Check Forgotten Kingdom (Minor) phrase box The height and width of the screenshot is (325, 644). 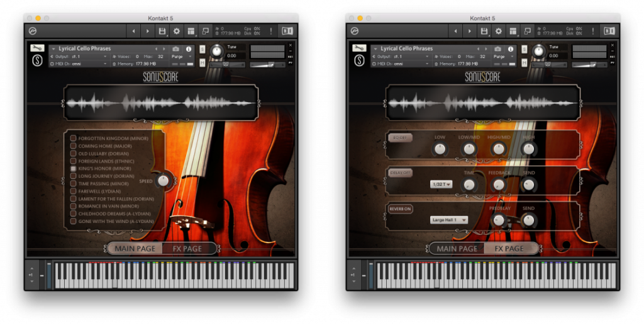click(x=73, y=138)
